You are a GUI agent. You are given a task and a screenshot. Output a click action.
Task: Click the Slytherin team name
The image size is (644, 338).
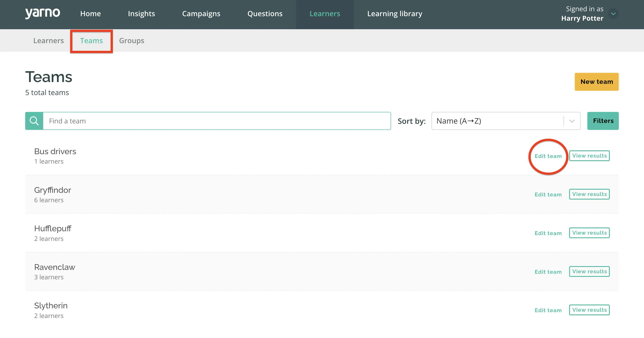coord(51,306)
